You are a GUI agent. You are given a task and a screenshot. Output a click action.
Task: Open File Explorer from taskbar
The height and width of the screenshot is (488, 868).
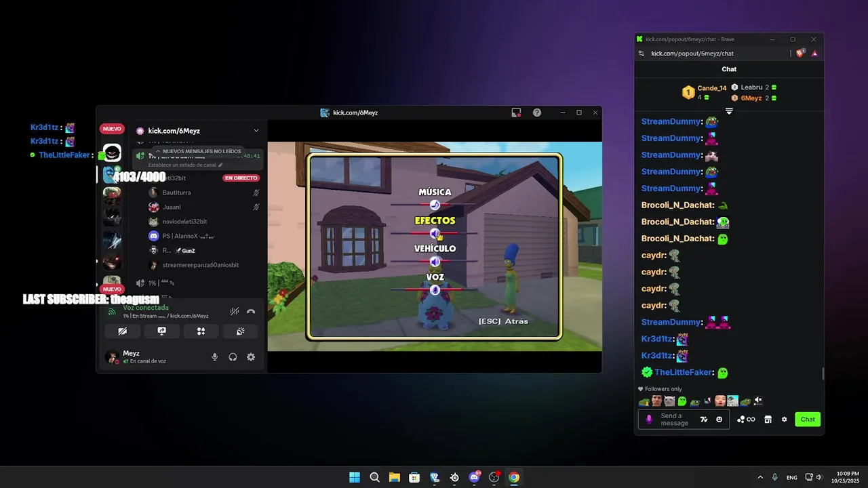pos(394,477)
